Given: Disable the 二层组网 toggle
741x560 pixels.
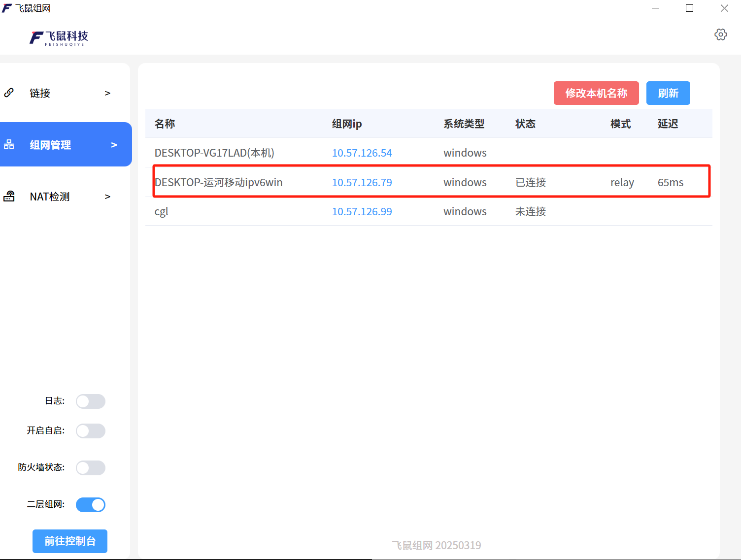Looking at the screenshot, I should [91, 505].
